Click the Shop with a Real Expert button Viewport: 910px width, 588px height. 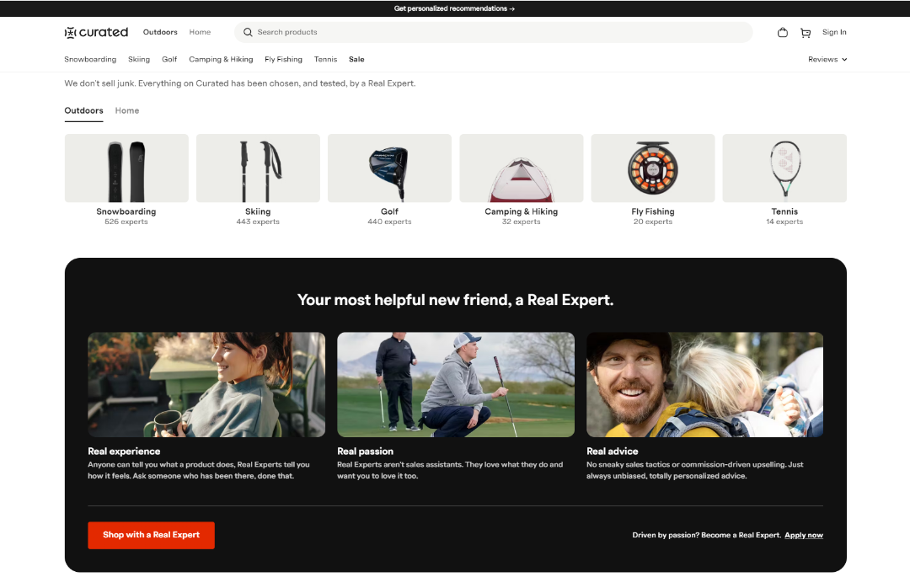point(151,535)
